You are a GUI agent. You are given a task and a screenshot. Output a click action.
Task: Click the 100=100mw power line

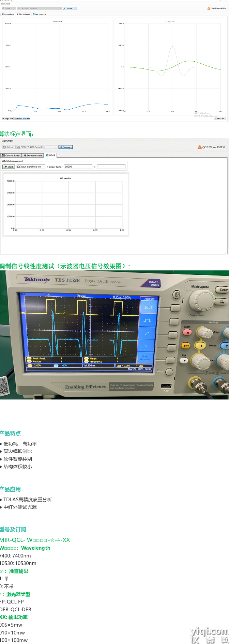14,640
